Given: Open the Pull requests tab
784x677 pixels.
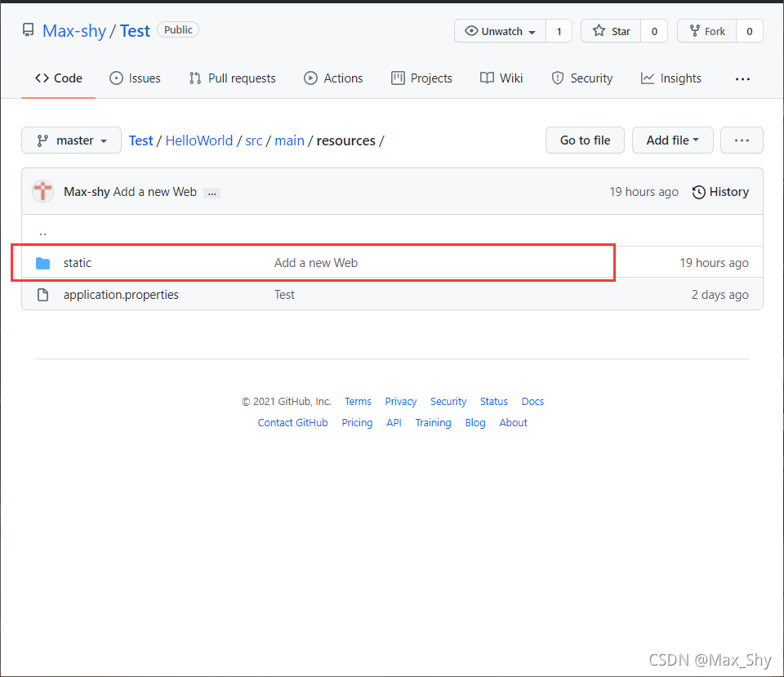Looking at the screenshot, I should pyautogui.click(x=233, y=78).
